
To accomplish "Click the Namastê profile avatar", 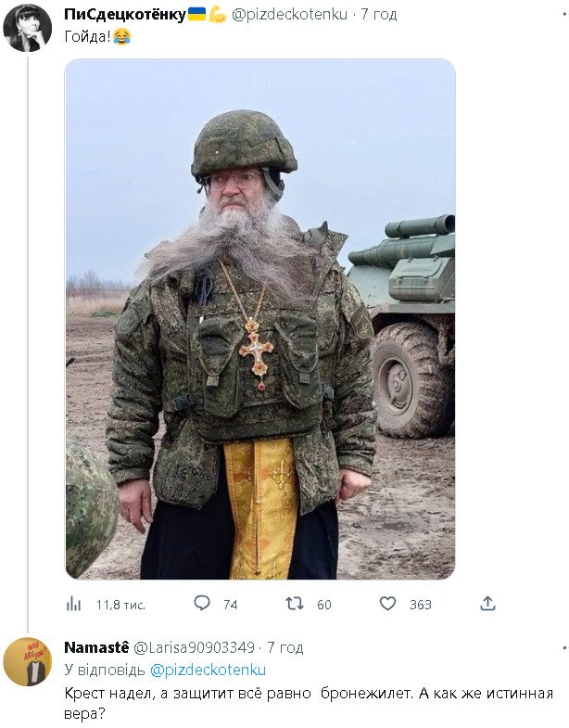I will pyautogui.click(x=27, y=662).
